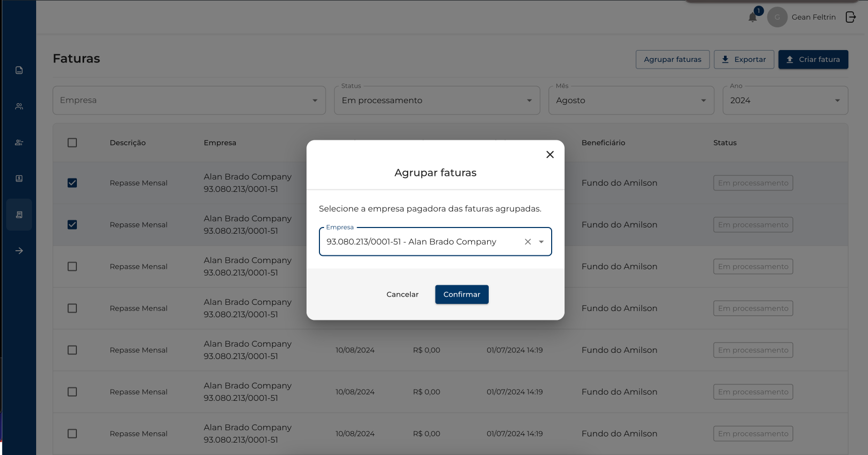Open the Mês filter showing Agosto
The height and width of the screenshot is (455, 868).
[x=631, y=101]
